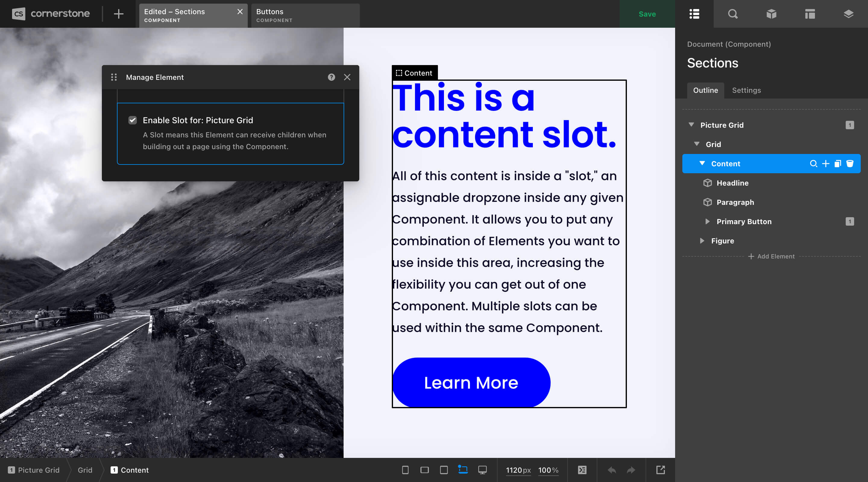
Task: Click the Headline tree item
Action: pyautogui.click(x=733, y=182)
